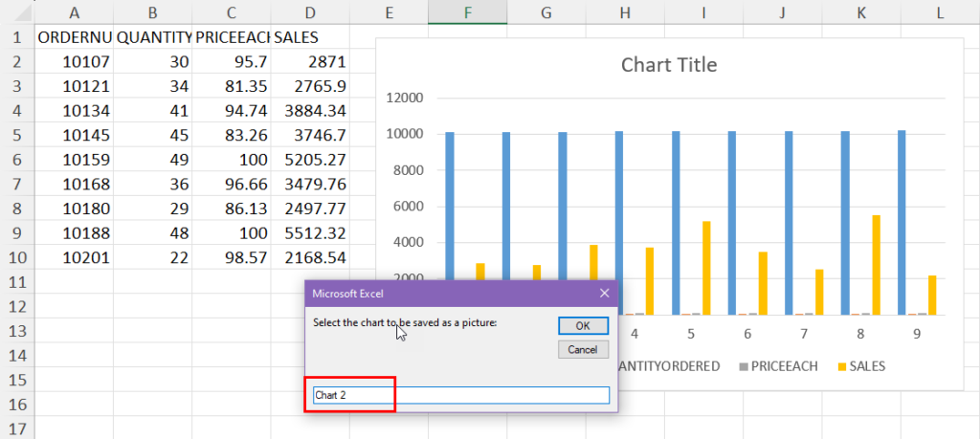This screenshot has height=439, width=980.
Task: Select sales cell 5205.27
Action: click(311, 160)
